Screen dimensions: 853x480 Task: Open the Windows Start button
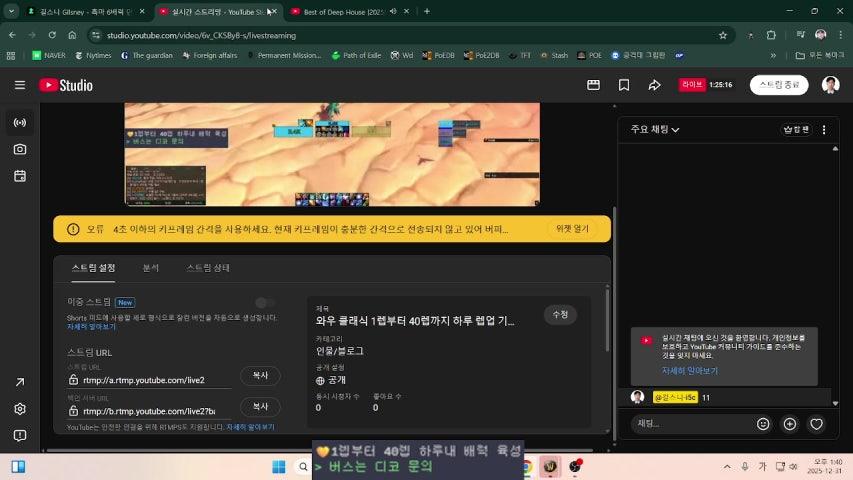pyautogui.click(x=279, y=466)
